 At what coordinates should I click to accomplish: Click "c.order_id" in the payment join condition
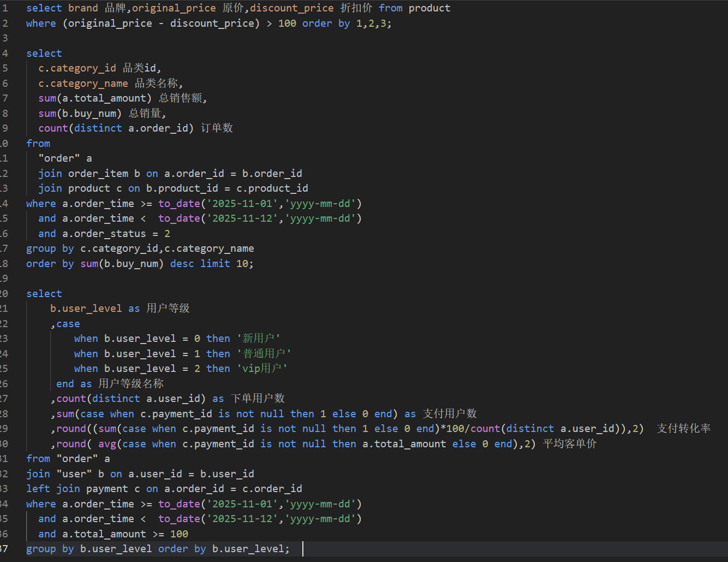click(272, 489)
